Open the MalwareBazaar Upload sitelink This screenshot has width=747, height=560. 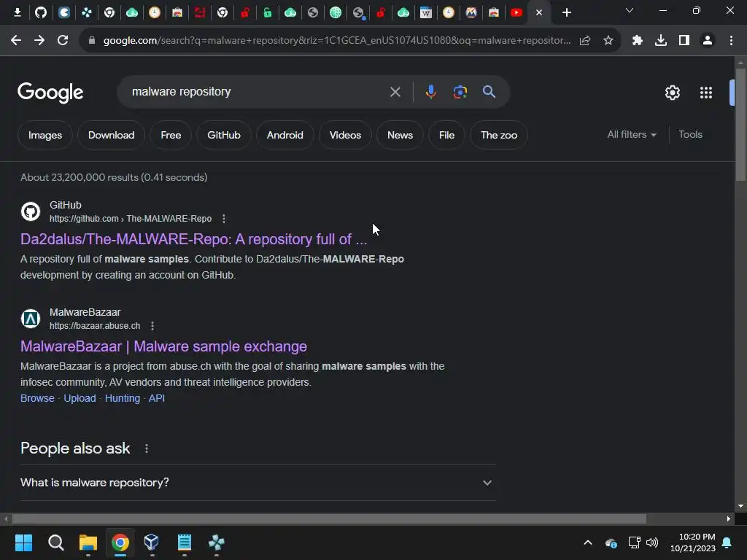coord(80,398)
